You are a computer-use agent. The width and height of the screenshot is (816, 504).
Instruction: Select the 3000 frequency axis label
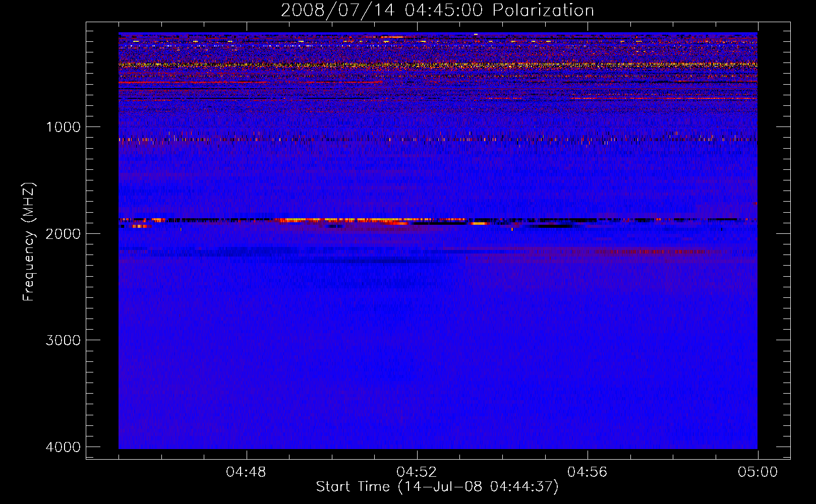63,340
